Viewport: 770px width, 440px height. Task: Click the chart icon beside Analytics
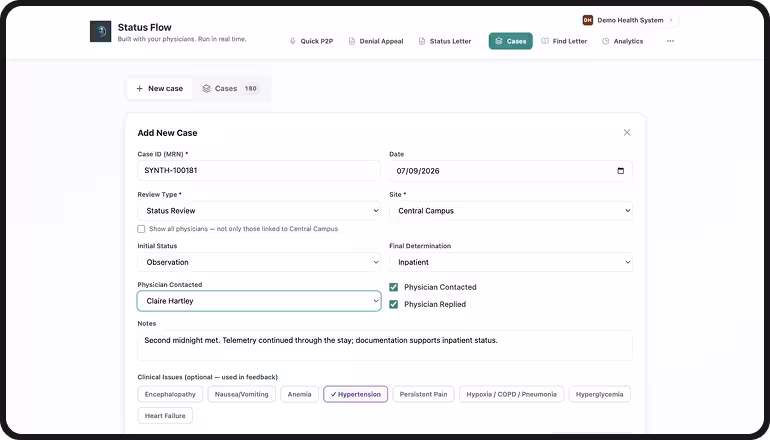point(606,41)
